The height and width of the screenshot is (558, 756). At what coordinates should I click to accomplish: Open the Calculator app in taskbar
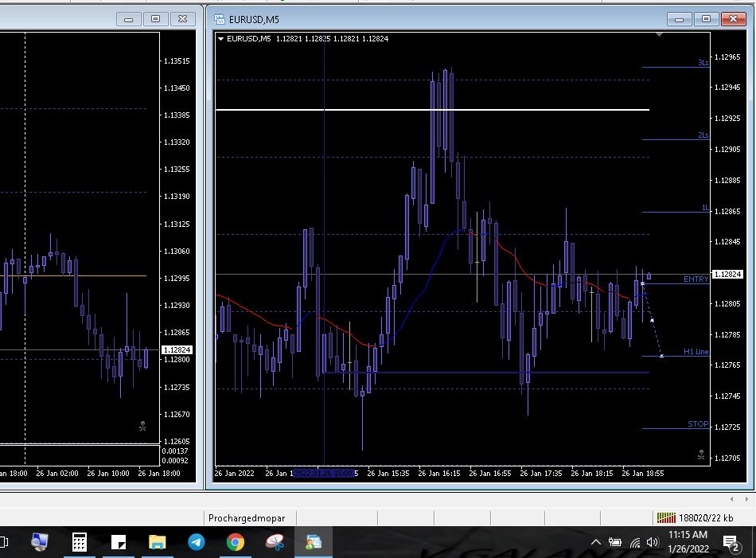pyautogui.click(x=80, y=543)
